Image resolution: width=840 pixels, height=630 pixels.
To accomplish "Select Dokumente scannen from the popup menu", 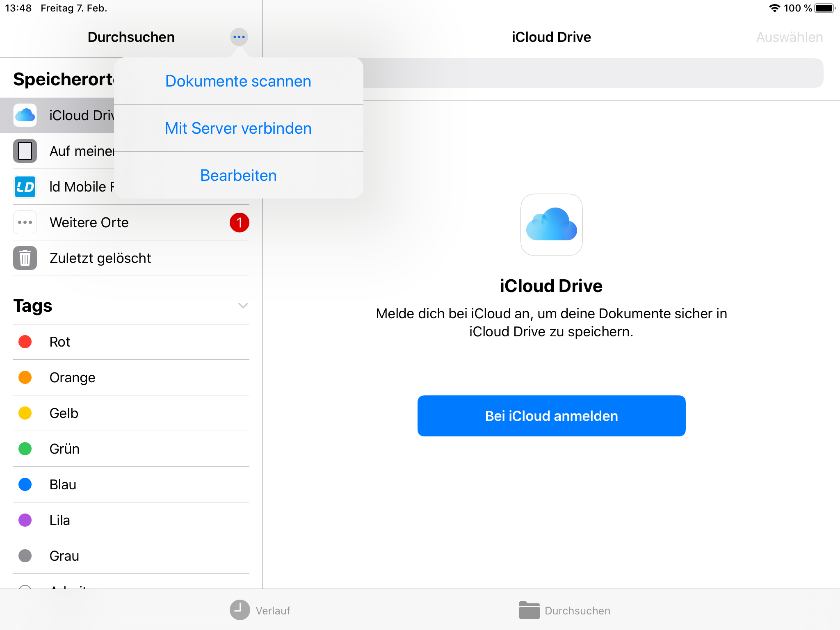I will [238, 81].
